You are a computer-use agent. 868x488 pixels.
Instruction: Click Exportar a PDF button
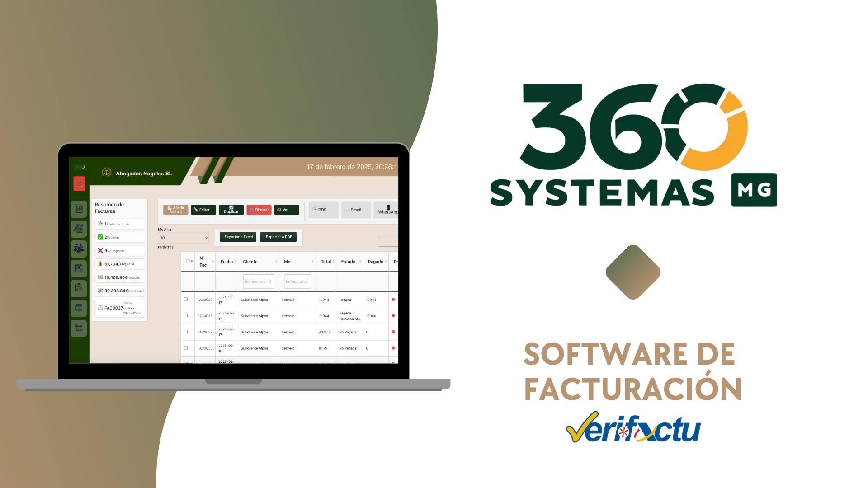pos(278,237)
